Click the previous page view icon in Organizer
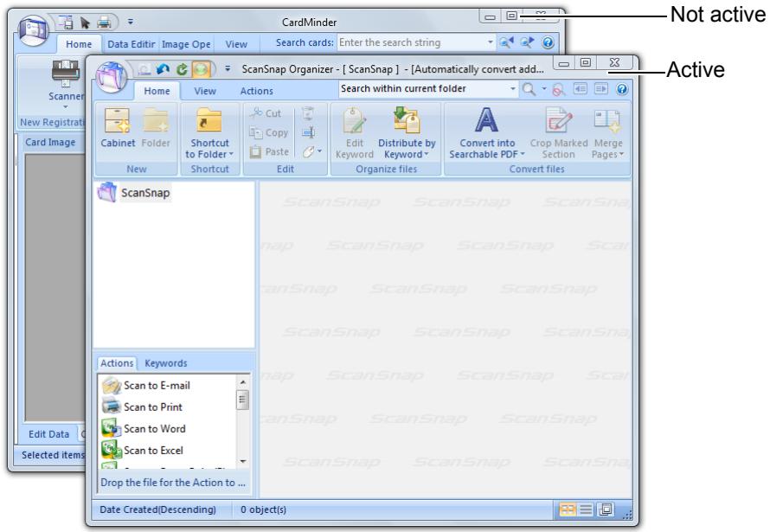 click(x=581, y=89)
